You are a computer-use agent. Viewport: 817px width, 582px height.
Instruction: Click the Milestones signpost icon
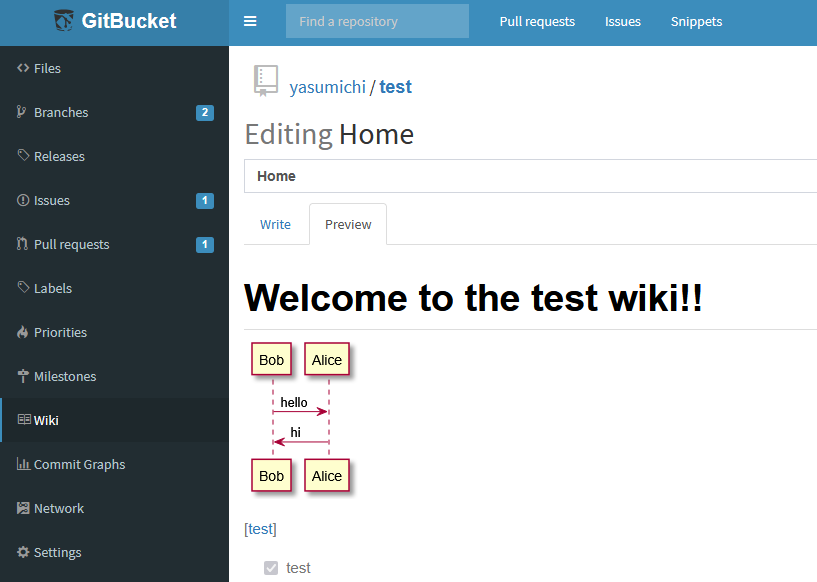point(23,376)
